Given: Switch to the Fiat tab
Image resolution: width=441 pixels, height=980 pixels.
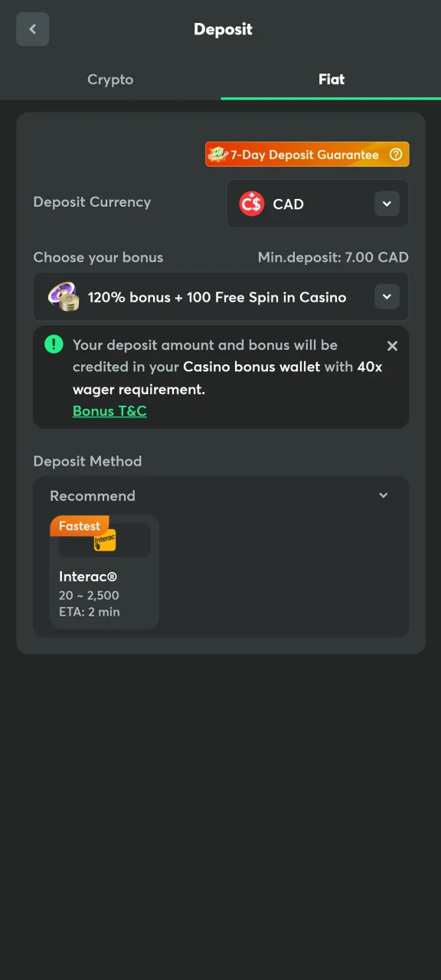Looking at the screenshot, I should [331, 80].
